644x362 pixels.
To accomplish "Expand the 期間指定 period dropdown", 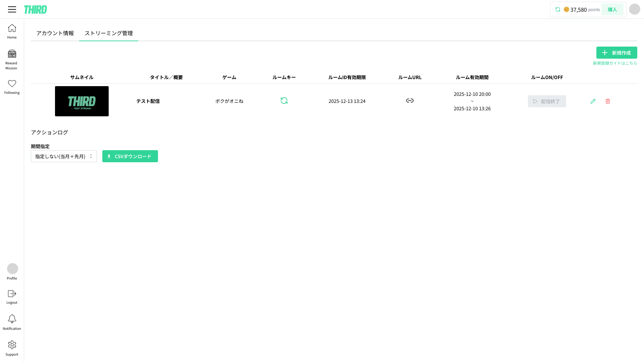I will (64, 156).
